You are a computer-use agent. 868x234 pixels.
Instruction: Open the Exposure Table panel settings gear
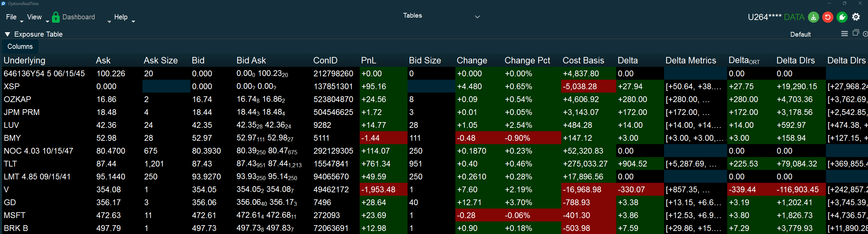[865, 34]
